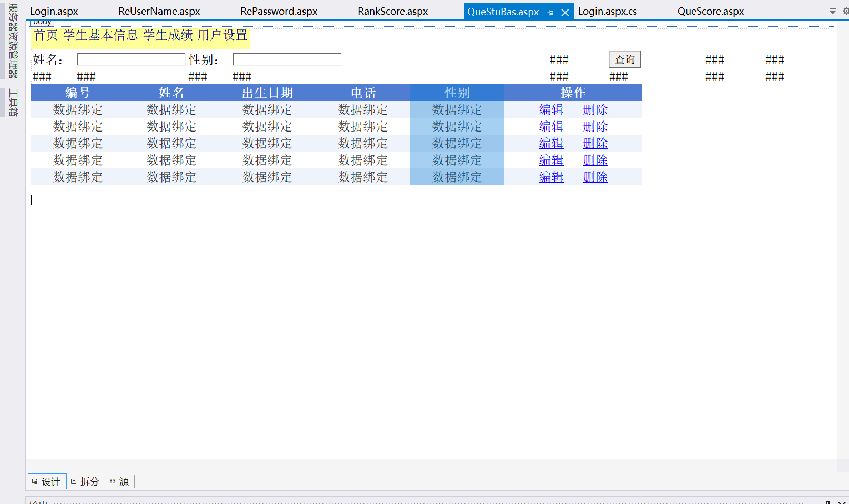
Task: Open the gear icon on the tab bar
Action: pos(846,11)
